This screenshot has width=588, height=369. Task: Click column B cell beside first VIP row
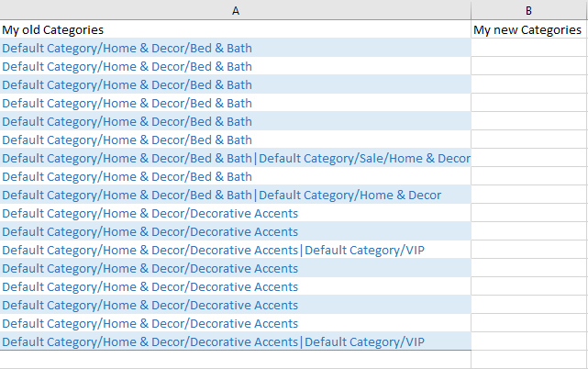click(528, 250)
